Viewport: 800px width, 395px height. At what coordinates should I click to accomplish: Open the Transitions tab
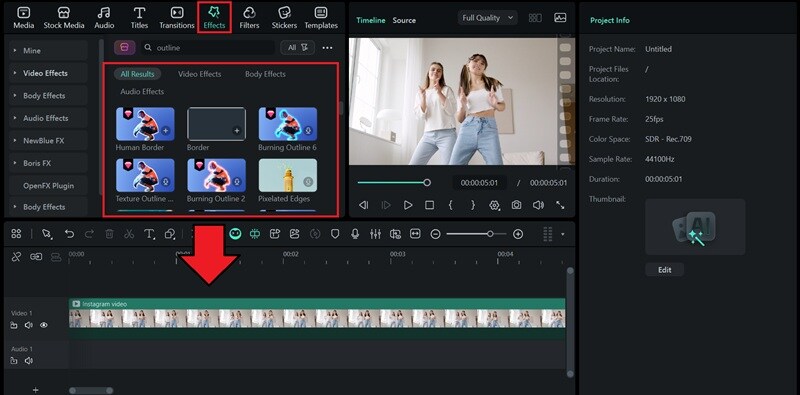[177, 18]
